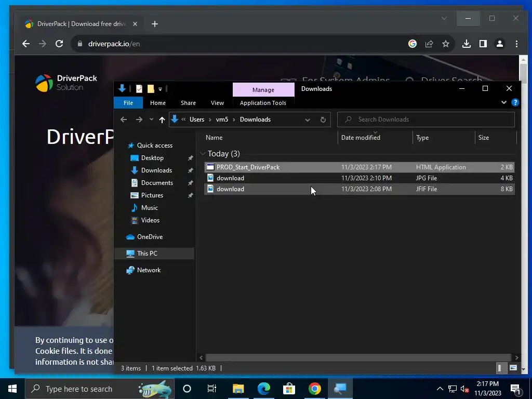Open address bar history dropdown

pyautogui.click(x=307, y=120)
